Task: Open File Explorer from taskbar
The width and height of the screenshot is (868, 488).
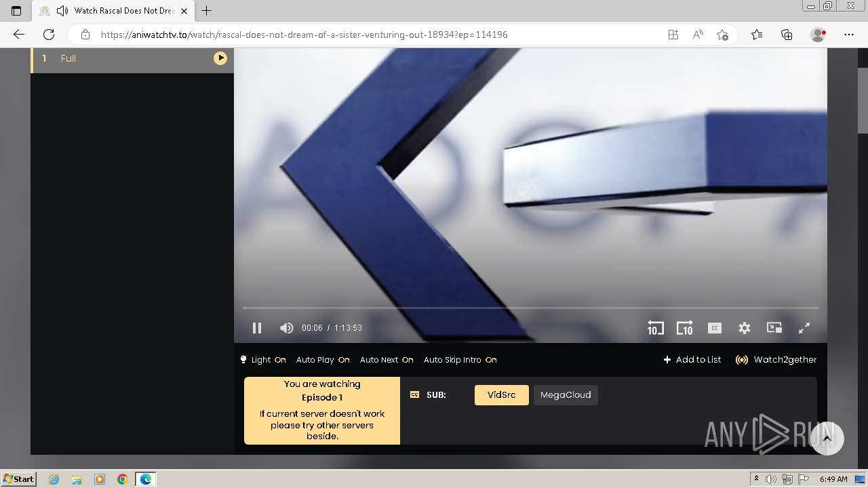Action: click(x=77, y=479)
